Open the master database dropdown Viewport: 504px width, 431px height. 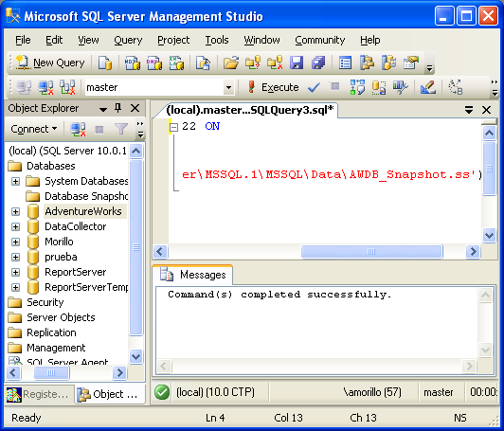(228, 87)
